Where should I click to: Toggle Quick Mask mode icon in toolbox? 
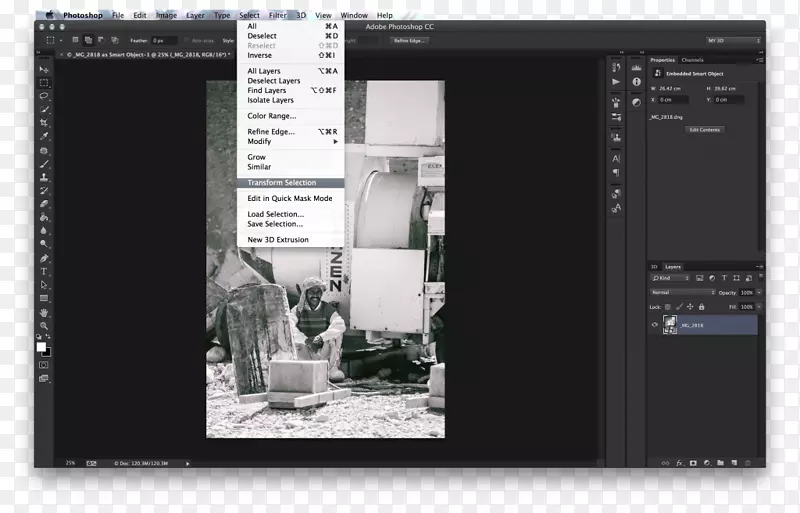point(44,365)
